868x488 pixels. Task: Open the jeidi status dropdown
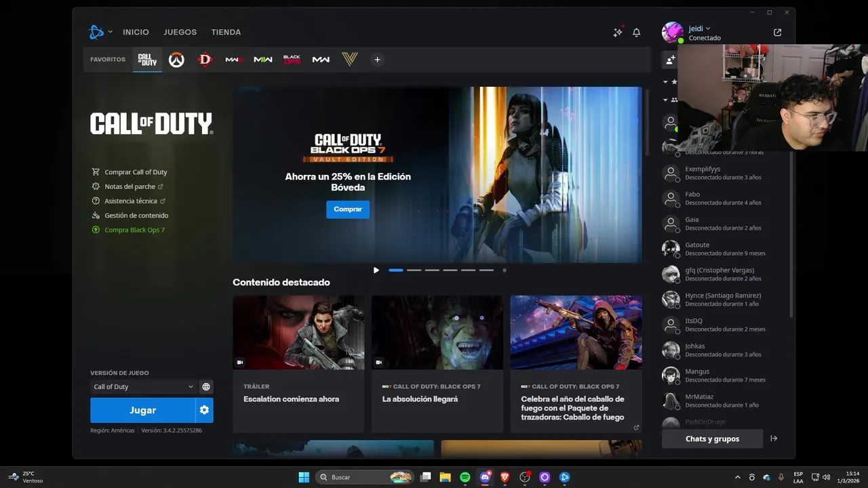pos(699,28)
